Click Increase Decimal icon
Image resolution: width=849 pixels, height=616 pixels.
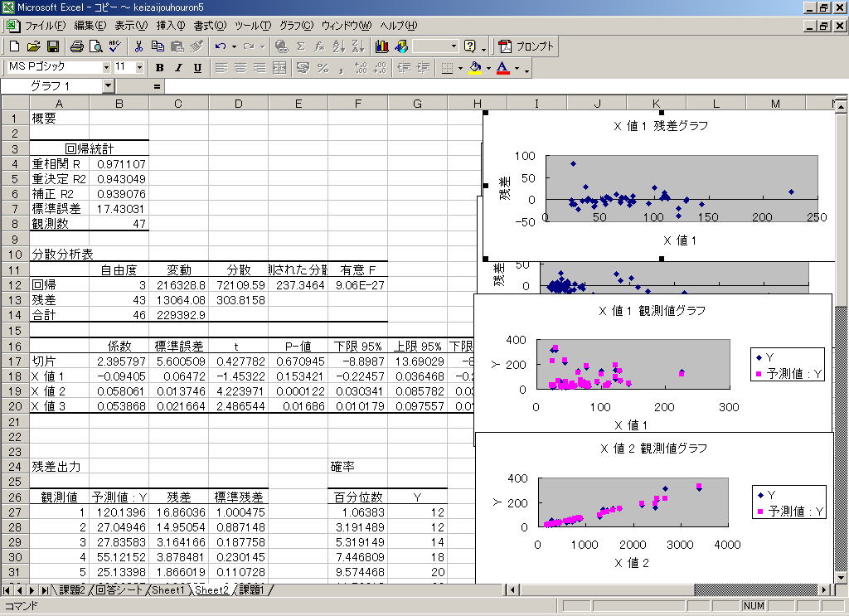[361, 68]
